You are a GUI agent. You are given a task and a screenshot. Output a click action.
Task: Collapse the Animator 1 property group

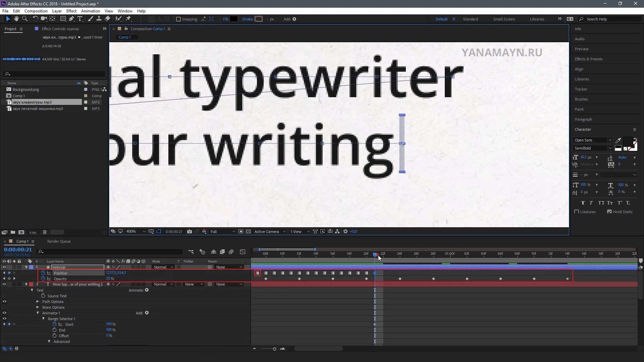[x=38, y=313]
